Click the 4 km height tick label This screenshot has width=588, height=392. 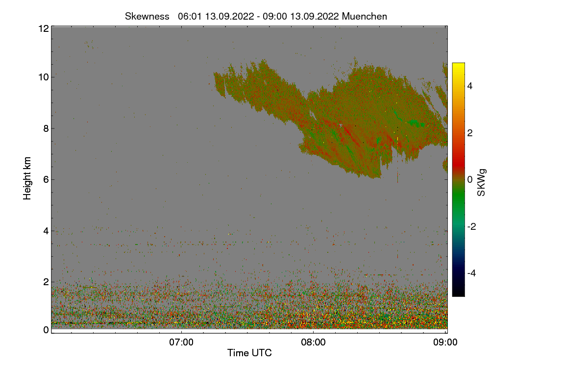point(46,231)
